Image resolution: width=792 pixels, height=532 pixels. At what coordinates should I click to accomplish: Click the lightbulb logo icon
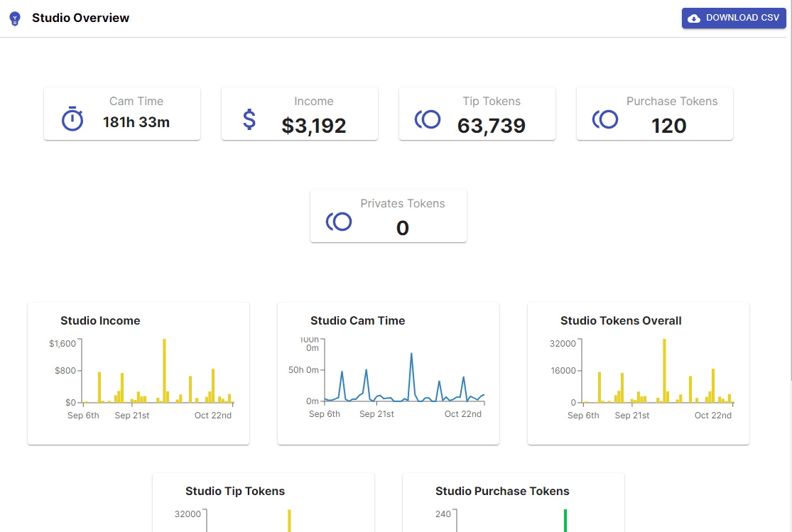click(x=15, y=18)
